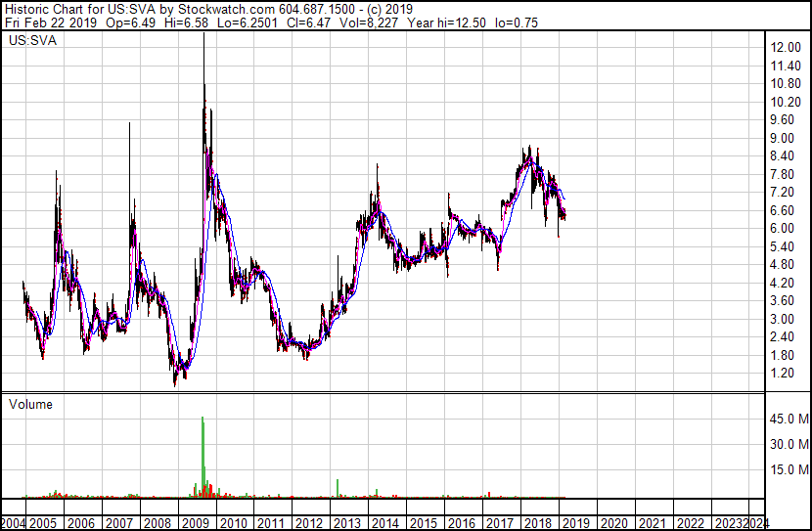812x531 pixels.
Task: Click the 2013 year label on time axis
Action: [x=347, y=523]
